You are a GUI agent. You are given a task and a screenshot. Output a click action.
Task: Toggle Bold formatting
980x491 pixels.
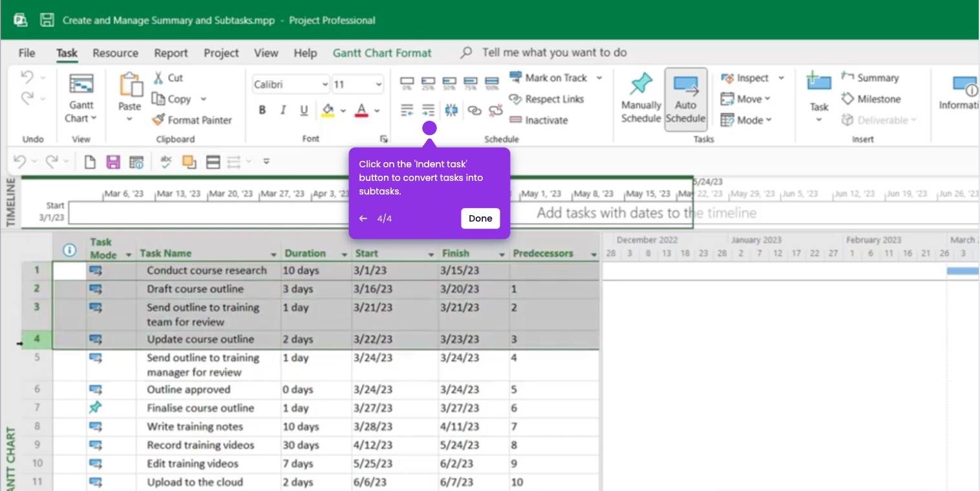(x=262, y=110)
